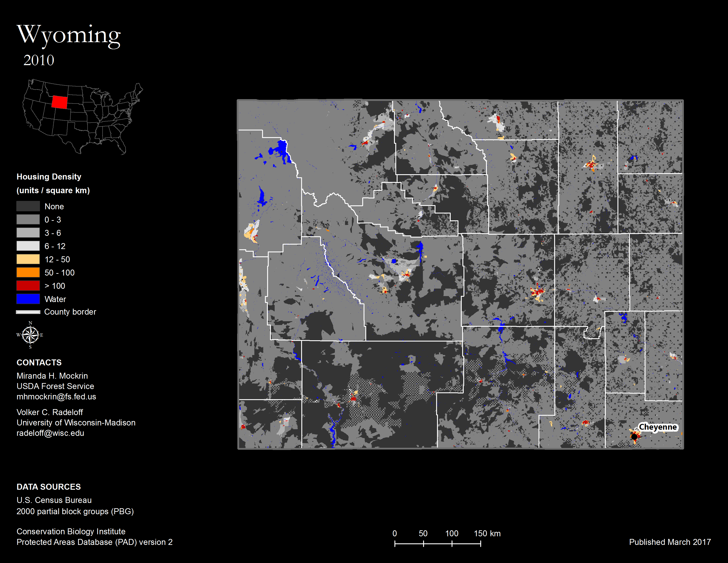
Task: Click the '0 - 3' gray legend swatch
Action: click(x=28, y=219)
